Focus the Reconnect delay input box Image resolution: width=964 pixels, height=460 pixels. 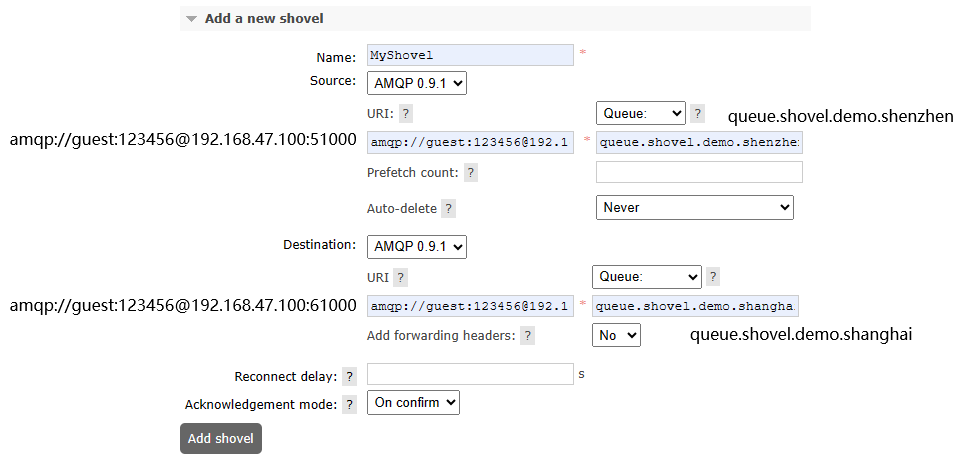point(470,374)
